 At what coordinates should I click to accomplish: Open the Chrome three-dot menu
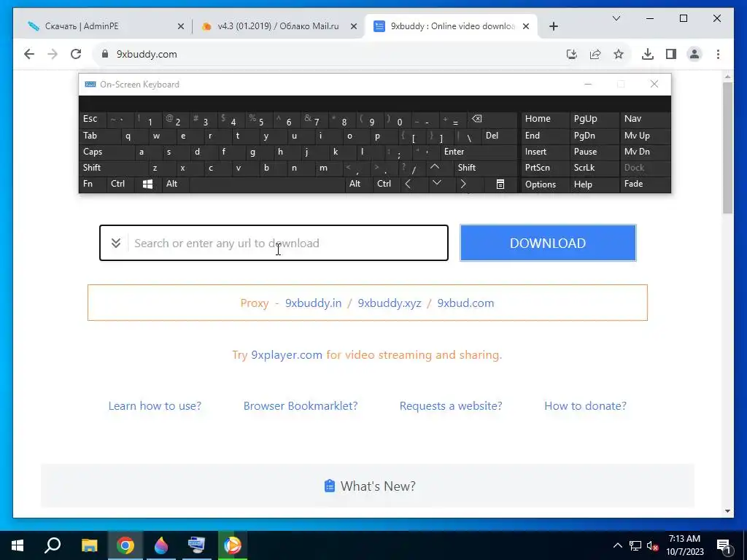[718, 54]
